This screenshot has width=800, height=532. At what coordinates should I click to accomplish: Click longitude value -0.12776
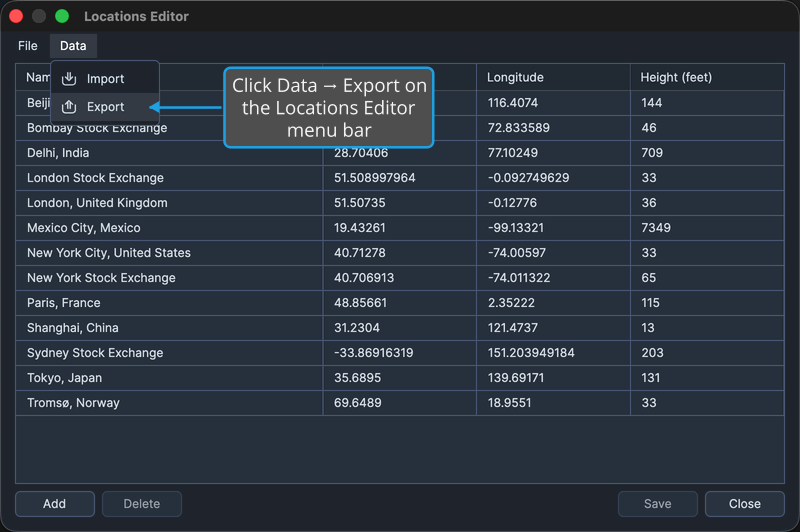(x=512, y=203)
